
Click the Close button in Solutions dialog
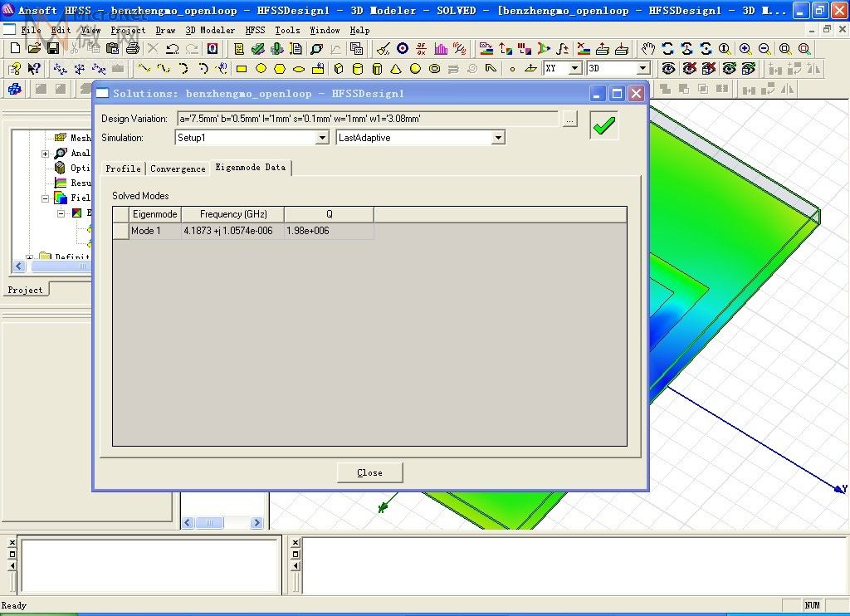(x=369, y=472)
